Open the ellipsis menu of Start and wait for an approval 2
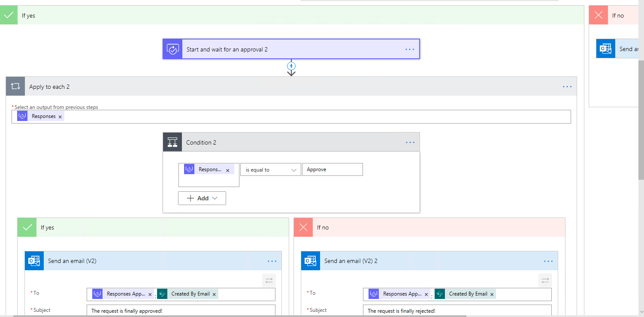 pos(410,49)
